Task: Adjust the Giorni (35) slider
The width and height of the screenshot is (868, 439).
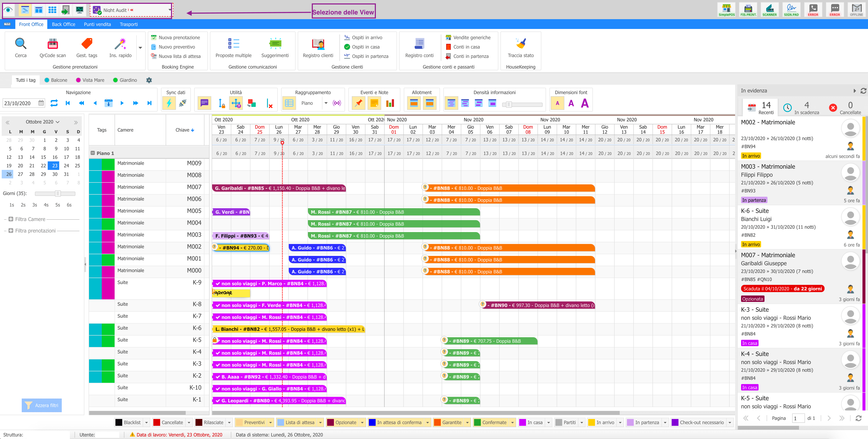Action: [x=58, y=193]
